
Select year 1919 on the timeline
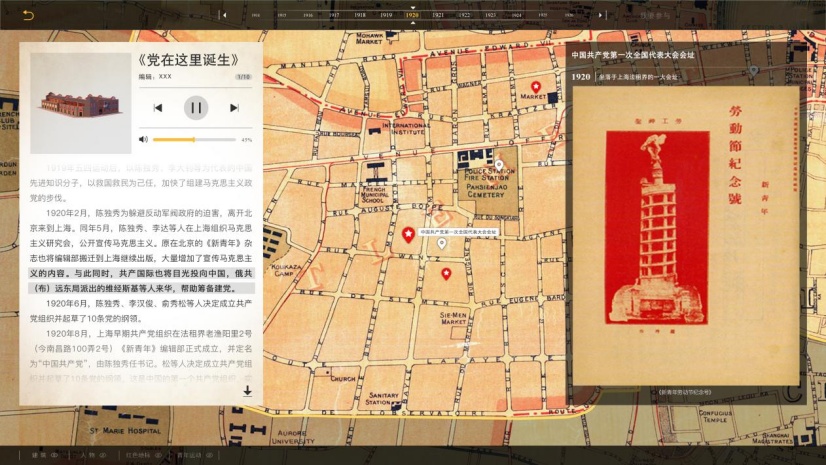[x=386, y=15]
